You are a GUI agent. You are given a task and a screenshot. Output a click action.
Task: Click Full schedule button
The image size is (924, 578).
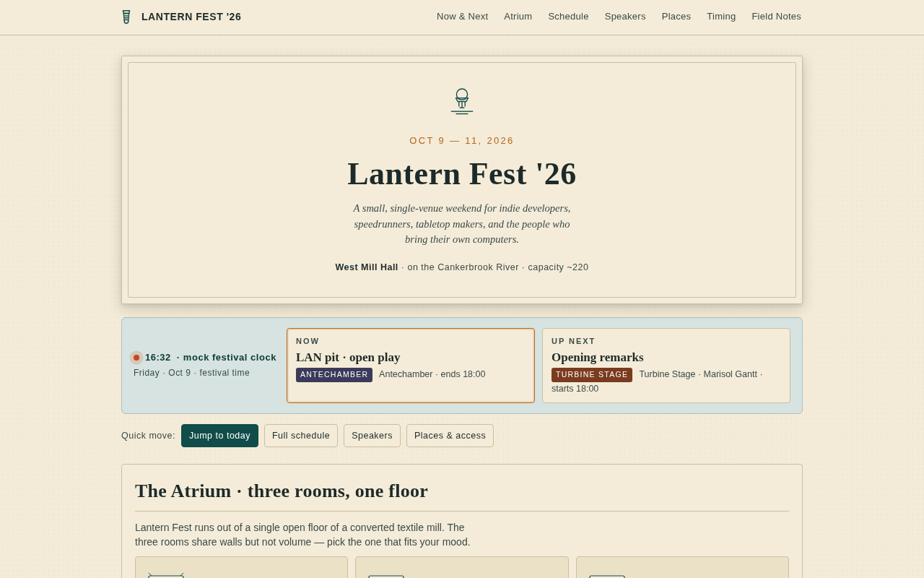[301, 436]
